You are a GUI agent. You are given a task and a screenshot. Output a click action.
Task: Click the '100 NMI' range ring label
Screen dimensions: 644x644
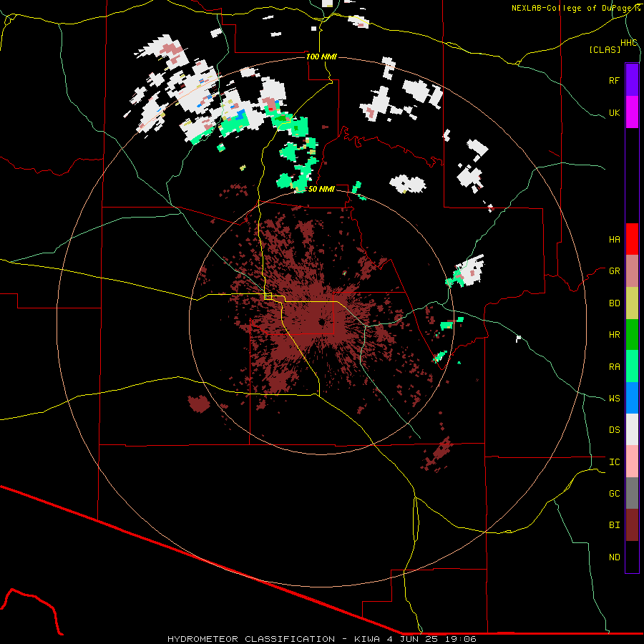(x=321, y=57)
